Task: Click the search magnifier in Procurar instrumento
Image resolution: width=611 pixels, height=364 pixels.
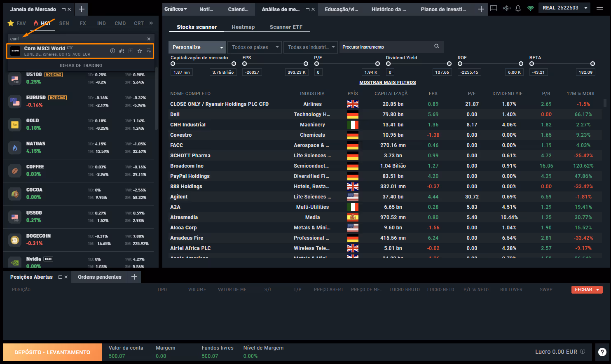Action: 437,46
